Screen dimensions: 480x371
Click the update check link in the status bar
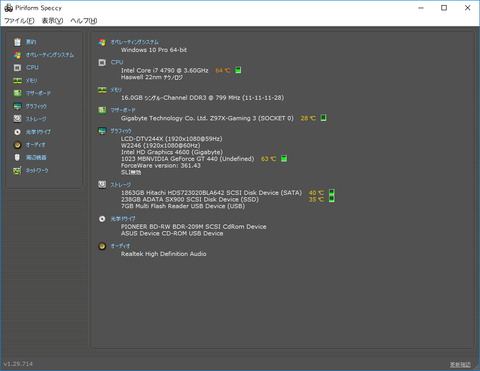coord(460,365)
